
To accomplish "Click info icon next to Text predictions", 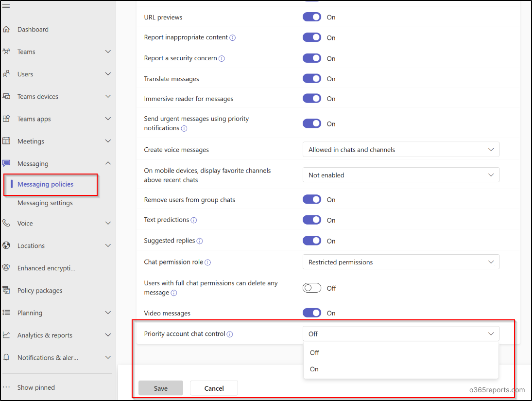I will click(194, 220).
